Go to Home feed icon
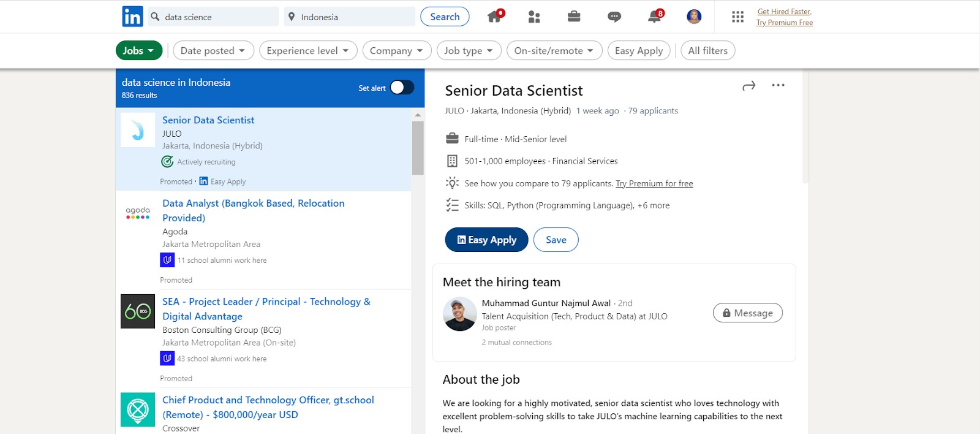Screen dimensions: 980x434 tap(495, 16)
